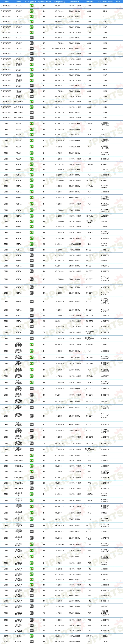123x644 pixels.
Task: Click the PB fuel icon in the Cascada A 14 NEL row
Action: click(x=32, y=455)
